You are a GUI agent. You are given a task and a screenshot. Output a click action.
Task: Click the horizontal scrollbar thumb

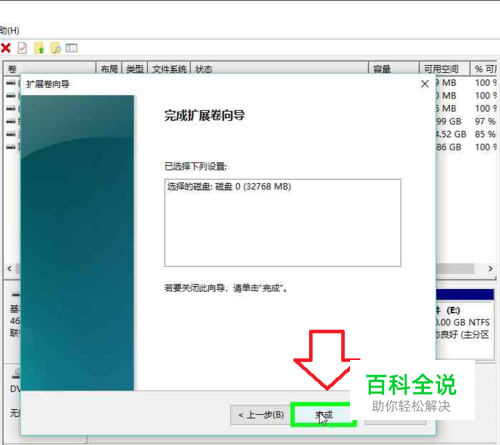[x=455, y=268]
